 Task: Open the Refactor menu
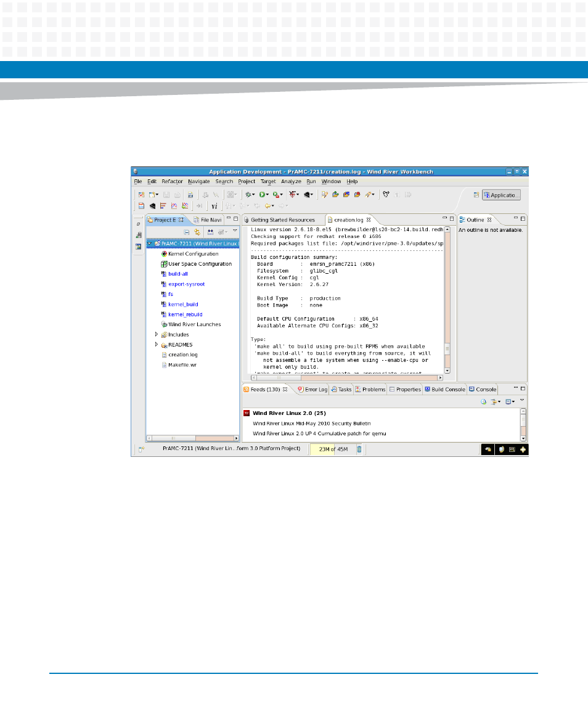(x=173, y=181)
